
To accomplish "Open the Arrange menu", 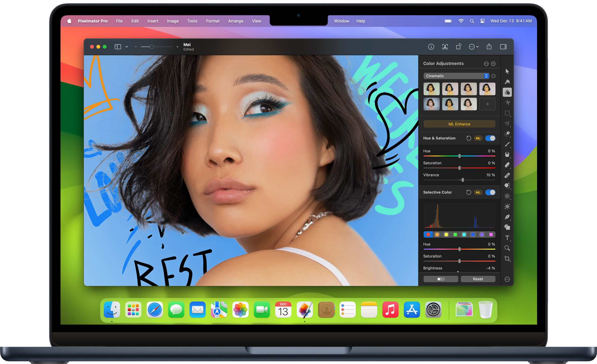I will point(235,21).
